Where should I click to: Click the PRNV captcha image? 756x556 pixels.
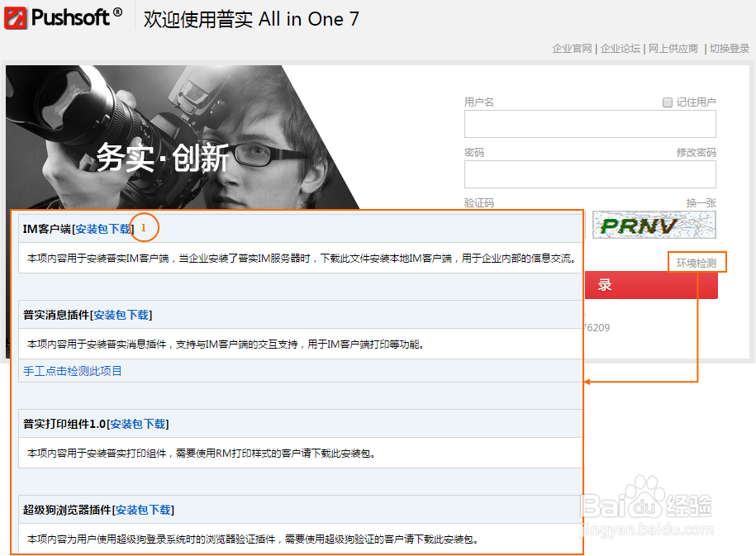coord(654,225)
